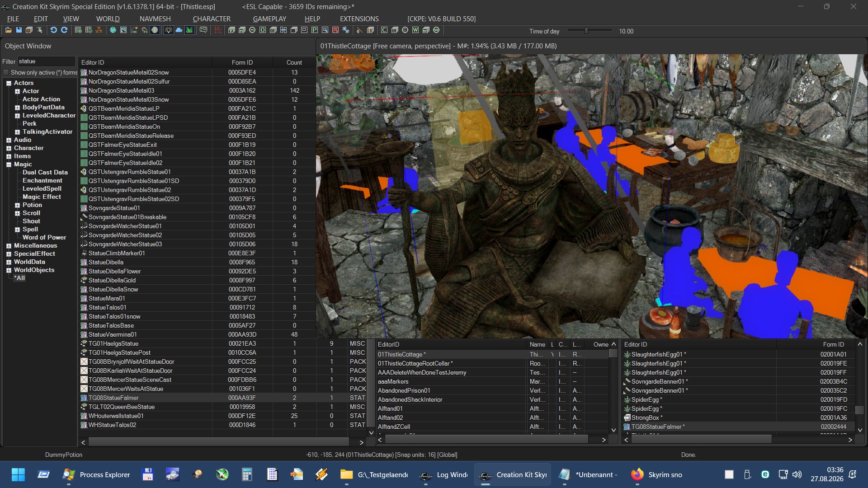Open the FILE menu
The height and width of the screenshot is (488, 868).
pos(13,19)
